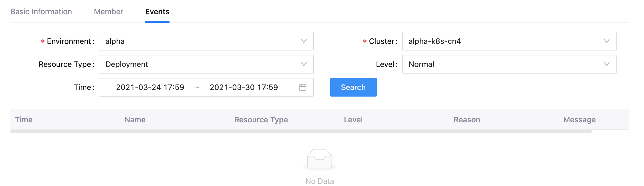Image resolution: width=644 pixels, height=186 pixels.
Task: Click the Cluster dropdown chevron arrow
Action: [606, 41]
